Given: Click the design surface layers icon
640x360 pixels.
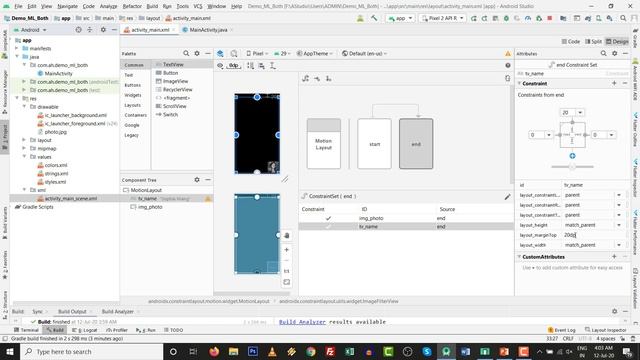Looking at the screenshot, I should [220, 53].
